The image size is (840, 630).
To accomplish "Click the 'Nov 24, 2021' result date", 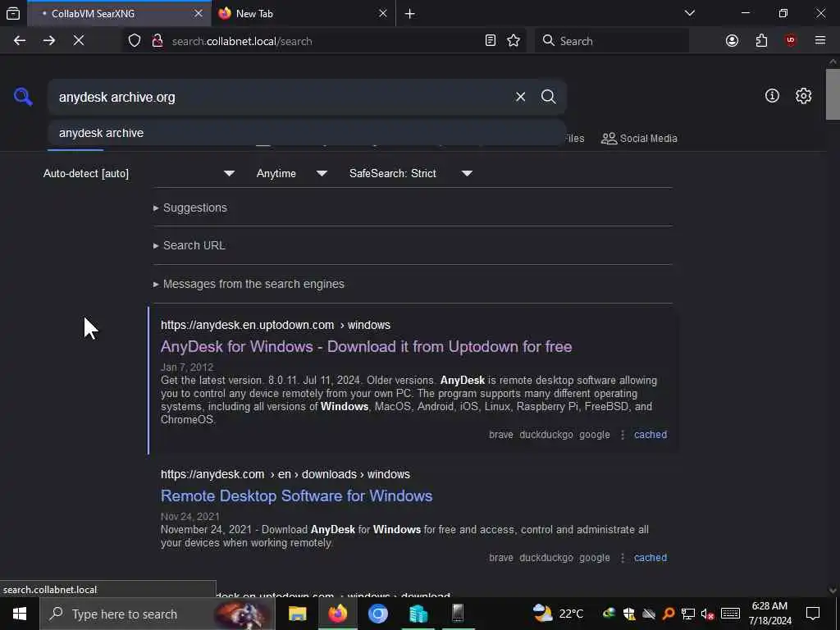I will point(190,517).
